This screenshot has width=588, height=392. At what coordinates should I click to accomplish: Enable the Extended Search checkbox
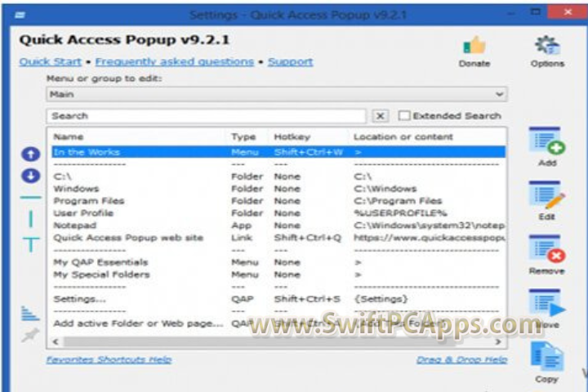point(404,115)
